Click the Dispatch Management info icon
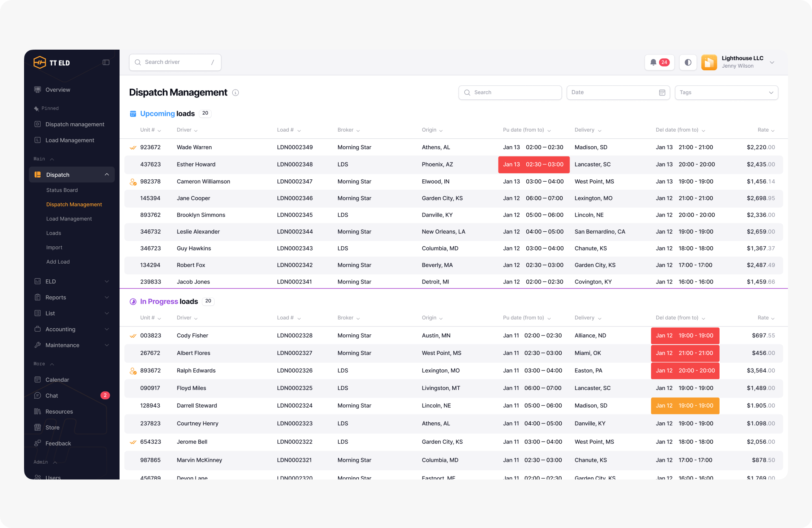This screenshot has height=528, width=812. click(x=235, y=93)
